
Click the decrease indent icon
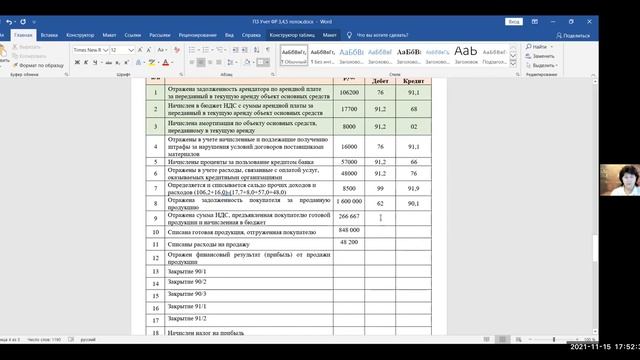(236, 50)
